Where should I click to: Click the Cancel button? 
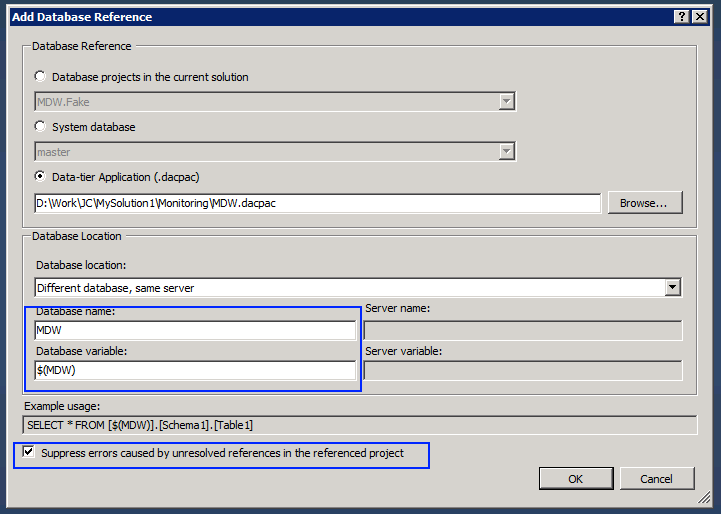coord(657,479)
